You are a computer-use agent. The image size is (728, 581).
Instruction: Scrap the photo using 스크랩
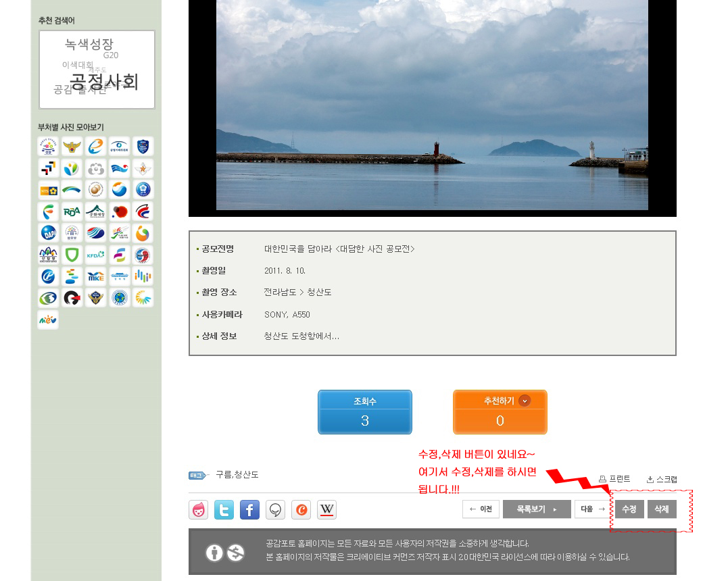662,479
